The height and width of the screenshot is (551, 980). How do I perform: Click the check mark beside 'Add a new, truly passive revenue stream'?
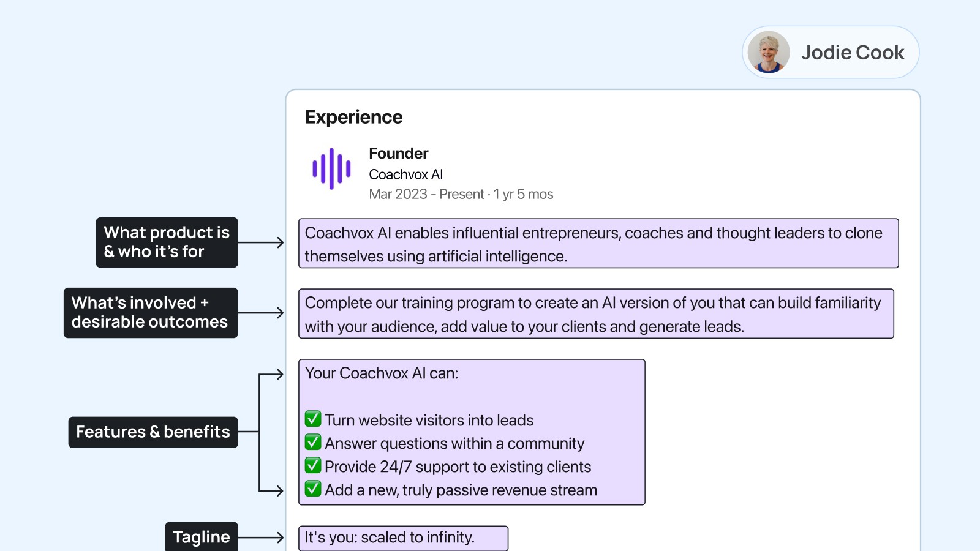coord(313,489)
